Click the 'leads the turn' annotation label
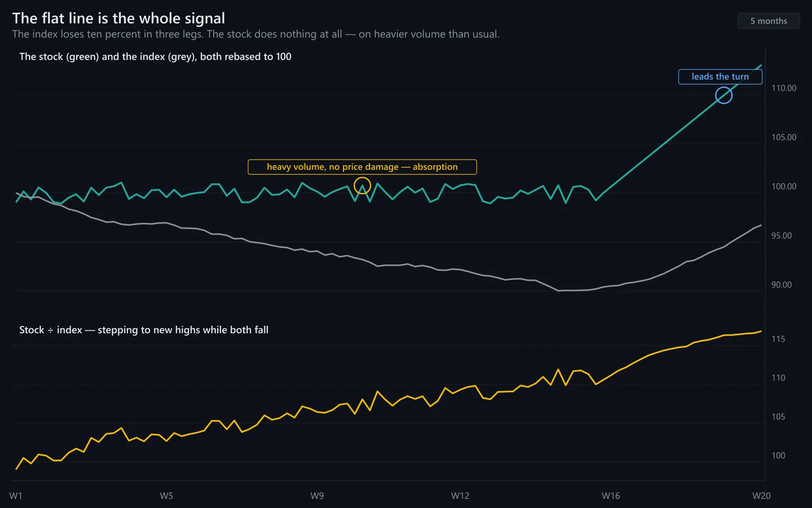Image resolution: width=812 pixels, height=508 pixels. pyautogui.click(x=720, y=77)
